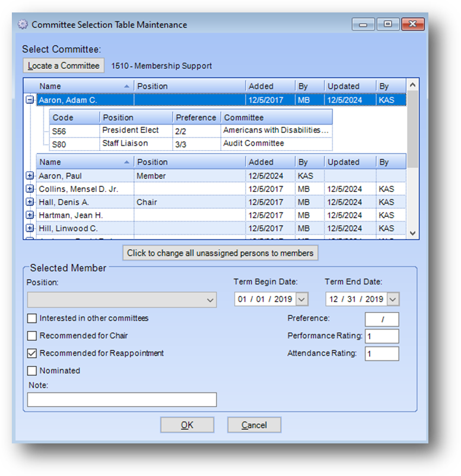The width and height of the screenshot is (461, 476).
Task: Sort by the top Position column header
Action: [x=190, y=86]
